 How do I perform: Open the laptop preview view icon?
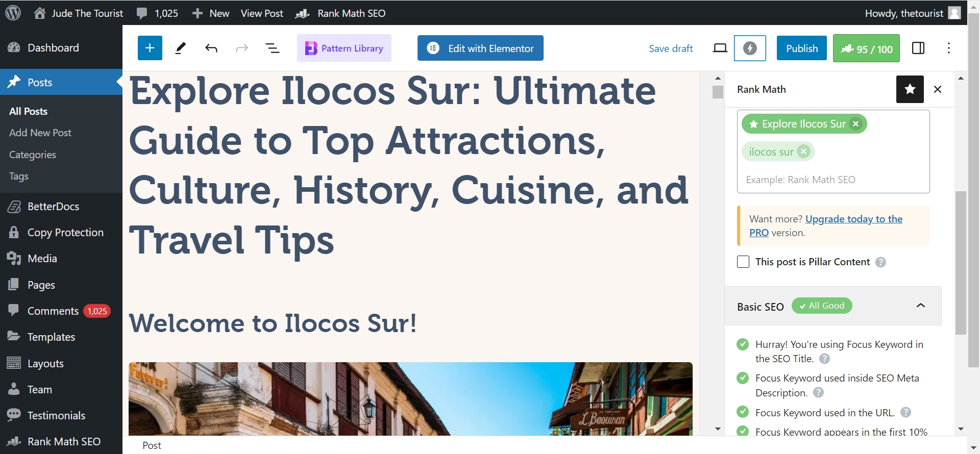click(720, 48)
